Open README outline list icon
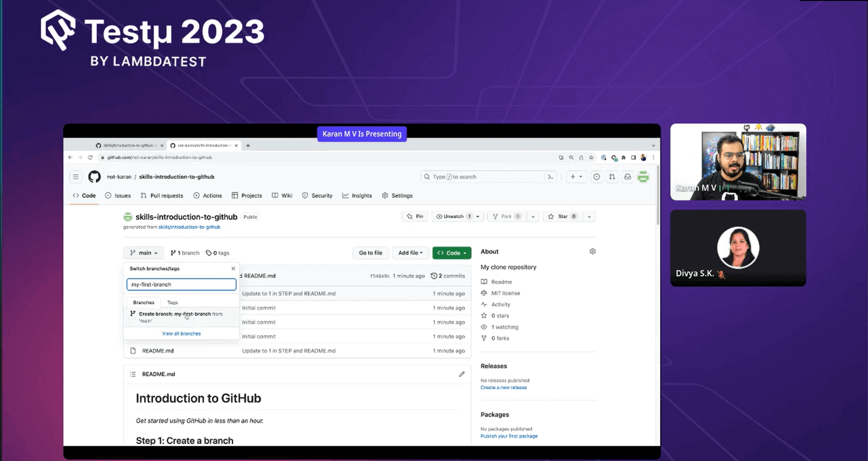The height and width of the screenshot is (461, 868). tap(133, 374)
